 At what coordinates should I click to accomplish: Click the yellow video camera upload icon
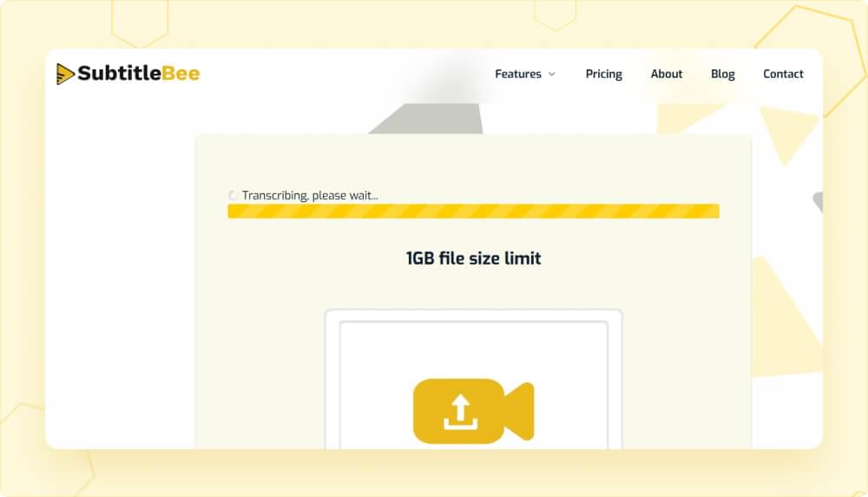tap(460, 411)
